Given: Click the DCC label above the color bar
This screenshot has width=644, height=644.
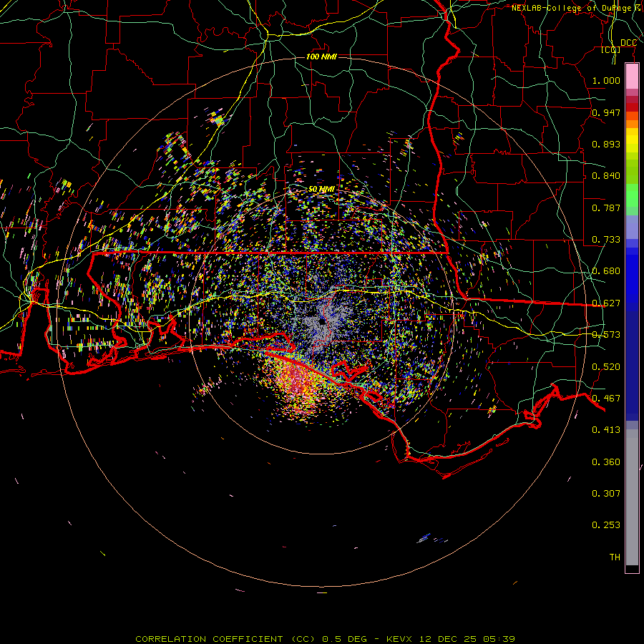Looking at the screenshot, I should (628, 43).
